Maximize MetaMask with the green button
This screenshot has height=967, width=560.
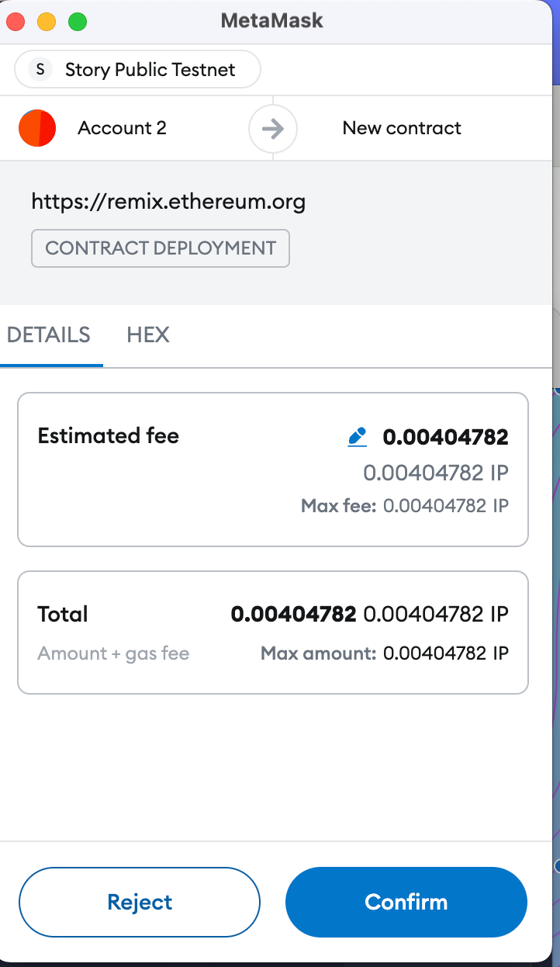point(78,22)
